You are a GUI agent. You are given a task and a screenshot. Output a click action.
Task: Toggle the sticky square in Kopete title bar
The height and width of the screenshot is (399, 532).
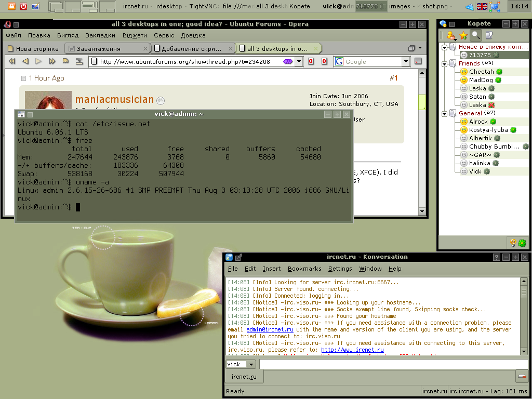(x=452, y=24)
